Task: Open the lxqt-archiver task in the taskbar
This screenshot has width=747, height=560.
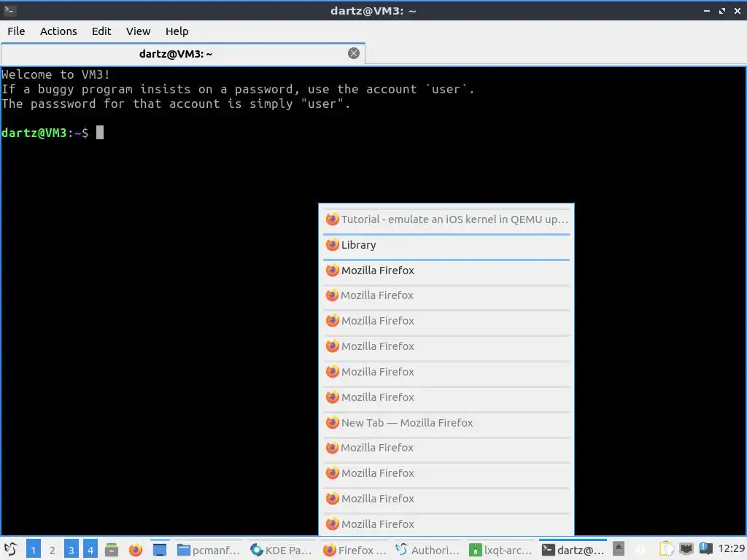Action: point(500,550)
